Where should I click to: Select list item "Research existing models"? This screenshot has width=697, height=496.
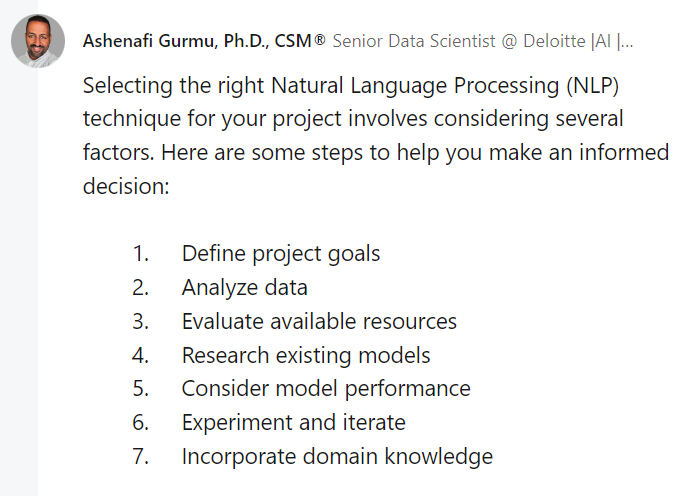(x=306, y=355)
